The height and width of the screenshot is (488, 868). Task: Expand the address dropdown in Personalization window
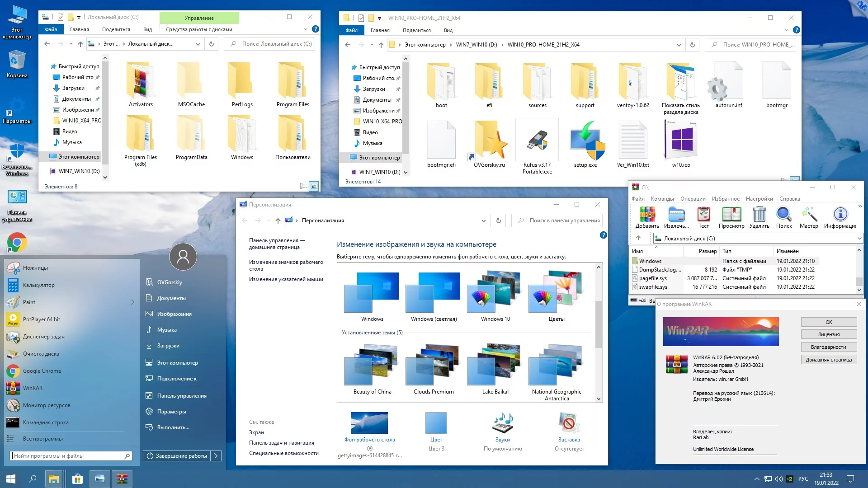coord(483,221)
